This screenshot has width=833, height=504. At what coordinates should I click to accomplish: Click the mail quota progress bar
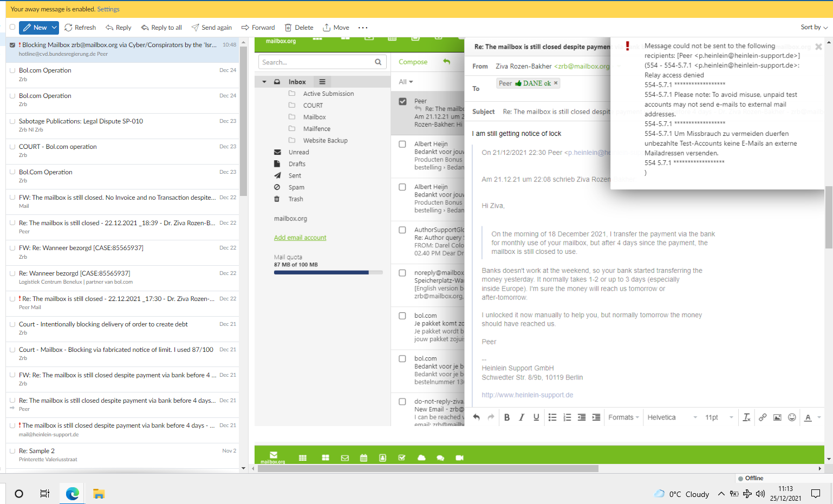coord(328,272)
